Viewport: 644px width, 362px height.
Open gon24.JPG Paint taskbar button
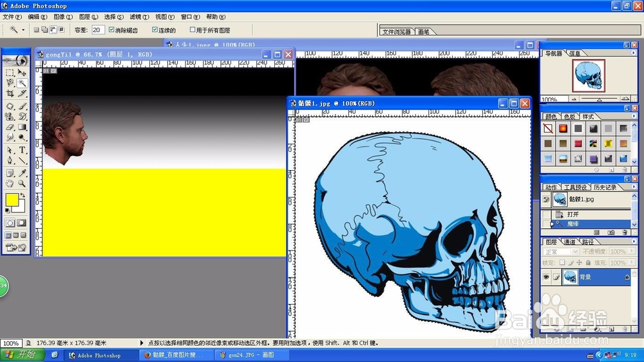click(251, 355)
